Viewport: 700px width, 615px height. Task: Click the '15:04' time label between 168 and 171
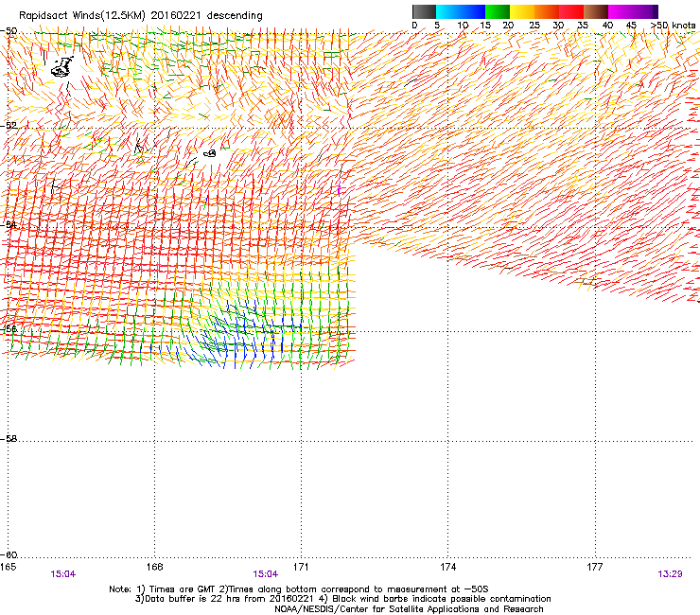tap(265, 574)
